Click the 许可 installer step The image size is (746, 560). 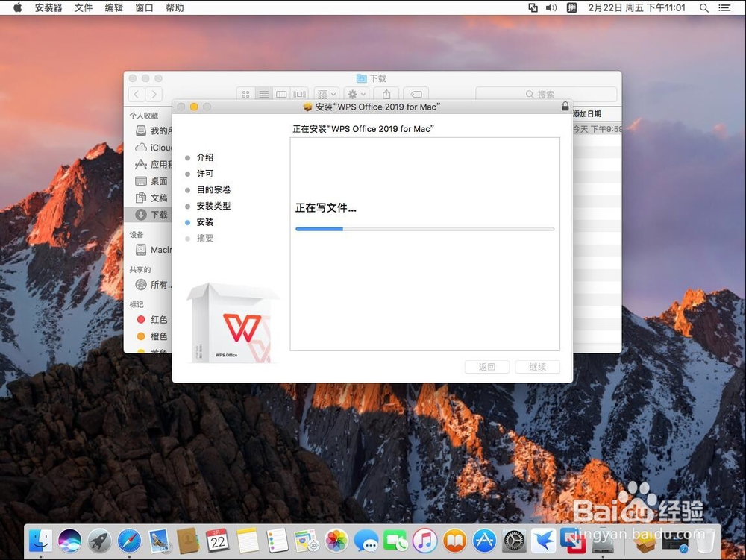pyautogui.click(x=205, y=174)
